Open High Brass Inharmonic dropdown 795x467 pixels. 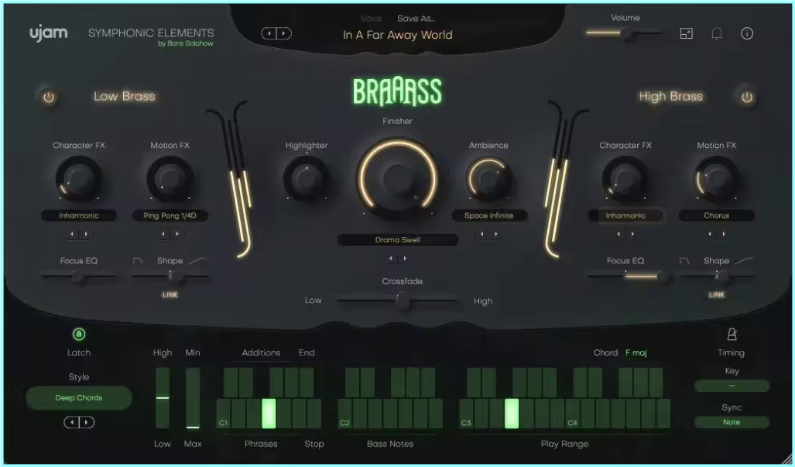point(625,215)
